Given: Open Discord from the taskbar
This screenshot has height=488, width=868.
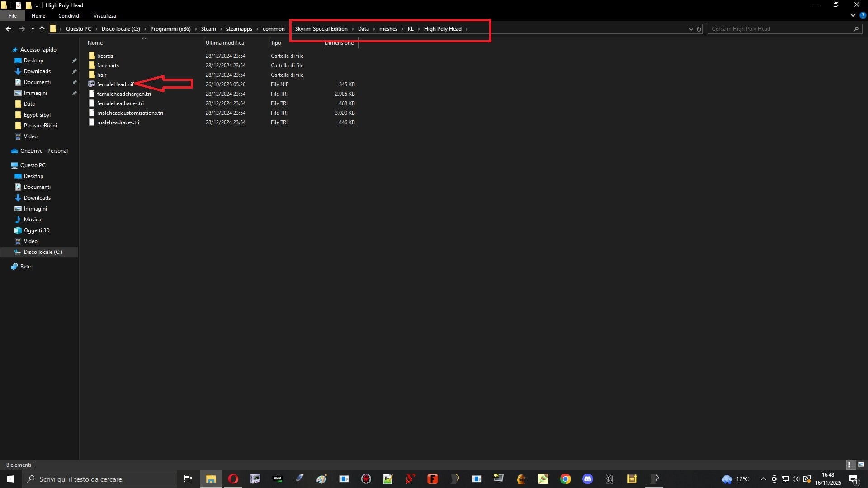Looking at the screenshot, I should coord(588,479).
